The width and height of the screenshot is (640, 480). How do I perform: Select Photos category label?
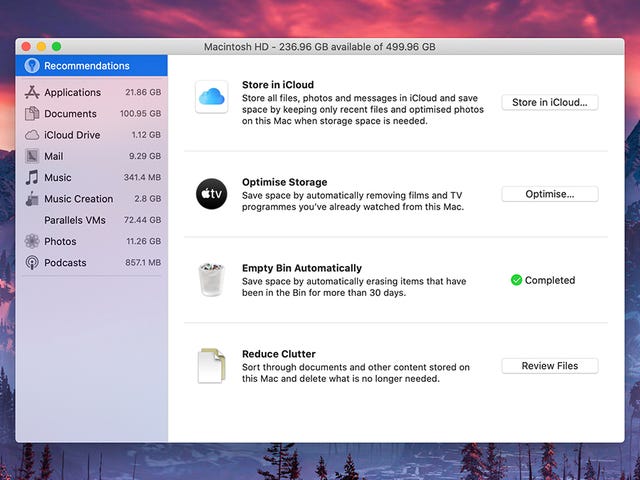click(x=60, y=241)
